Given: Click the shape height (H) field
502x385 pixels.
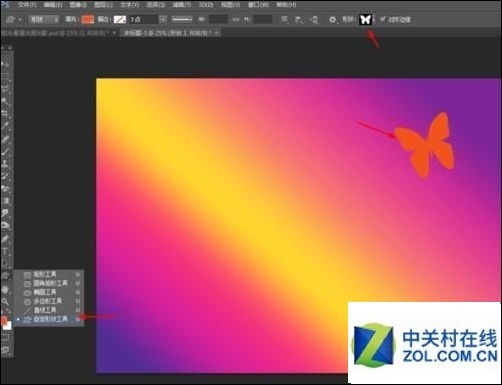Looking at the screenshot, I should [x=262, y=20].
